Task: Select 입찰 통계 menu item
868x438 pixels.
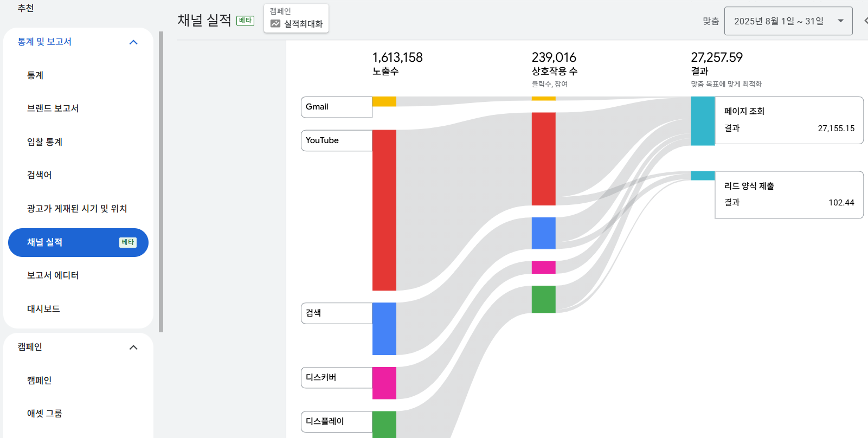Action: pos(45,142)
